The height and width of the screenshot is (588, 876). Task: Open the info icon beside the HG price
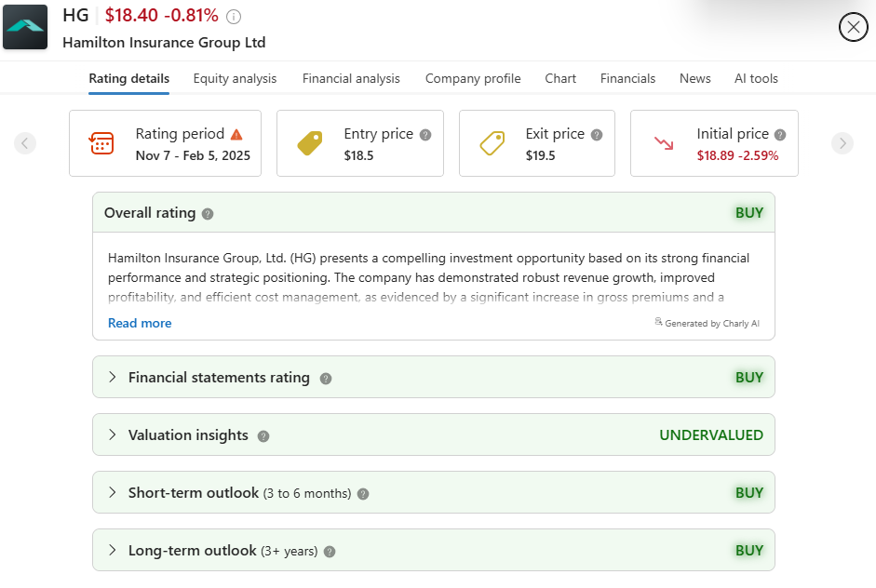[x=234, y=18]
